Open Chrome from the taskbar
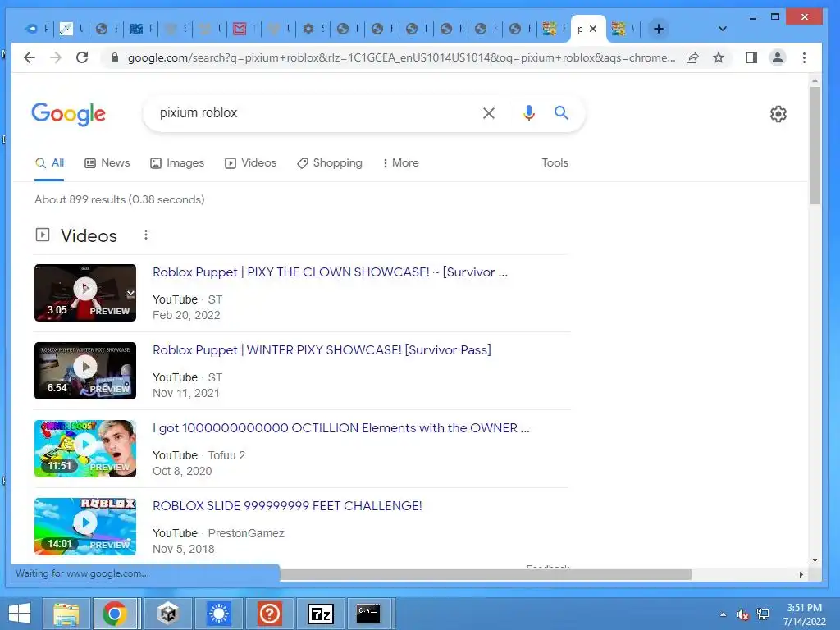 coord(115,614)
